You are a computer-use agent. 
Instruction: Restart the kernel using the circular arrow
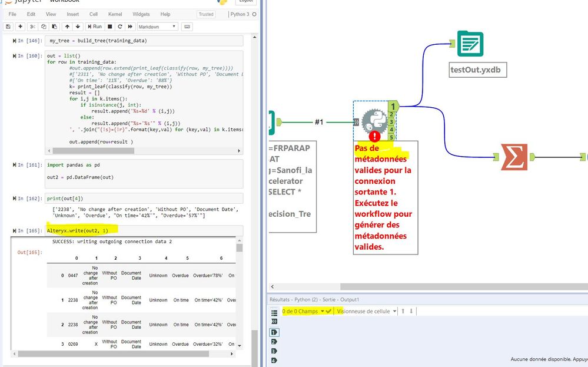120,27
